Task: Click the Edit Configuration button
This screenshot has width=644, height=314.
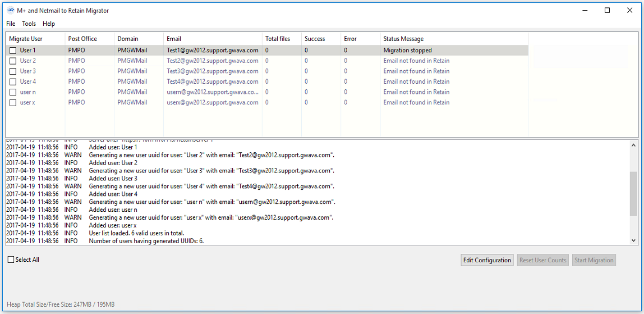Action: point(487,260)
